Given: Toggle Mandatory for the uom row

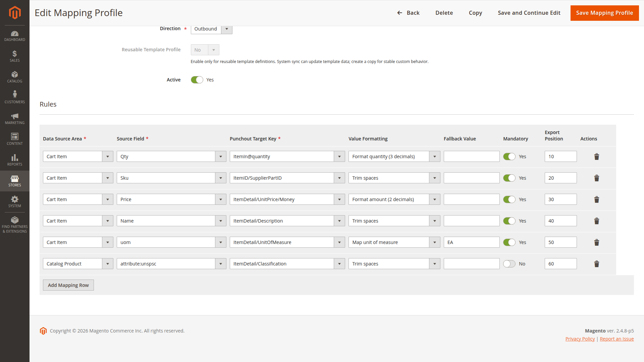Looking at the screenshot, I should pyautogui.click(x=509, y=242).
